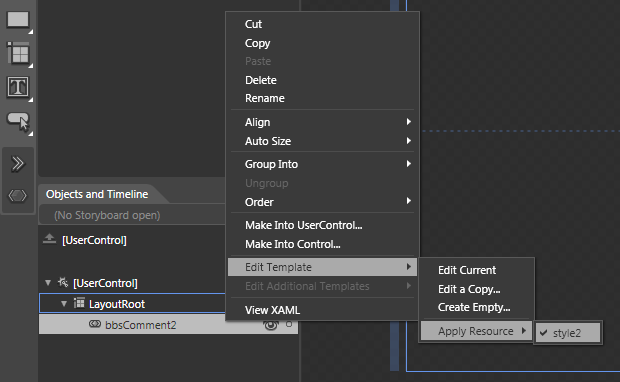Image resolution: width=620 pixels, height=382 pixels.
Task: Toggle visibility eye of bbsComment2
Action: (x=270, y=325)
